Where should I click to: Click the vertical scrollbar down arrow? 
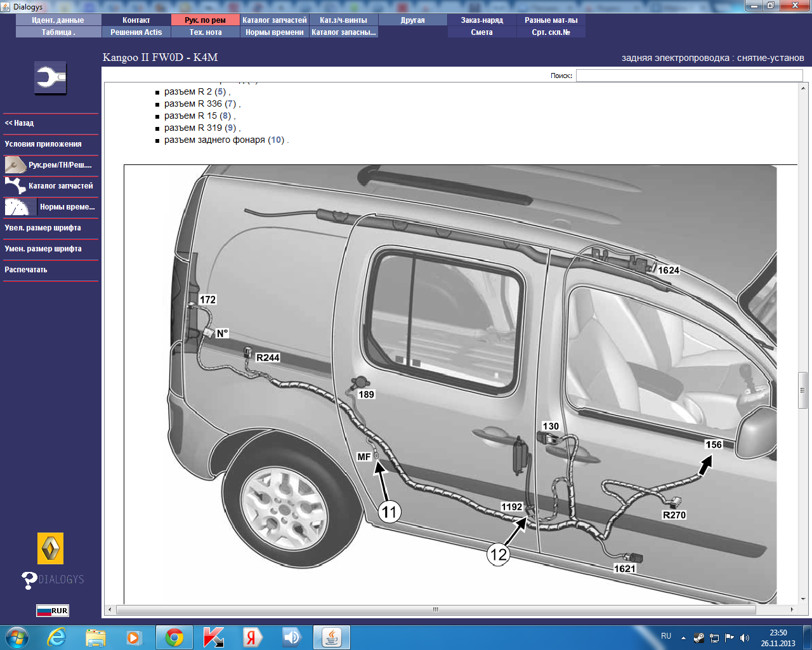pyautogui.click(x=802, y=599)
